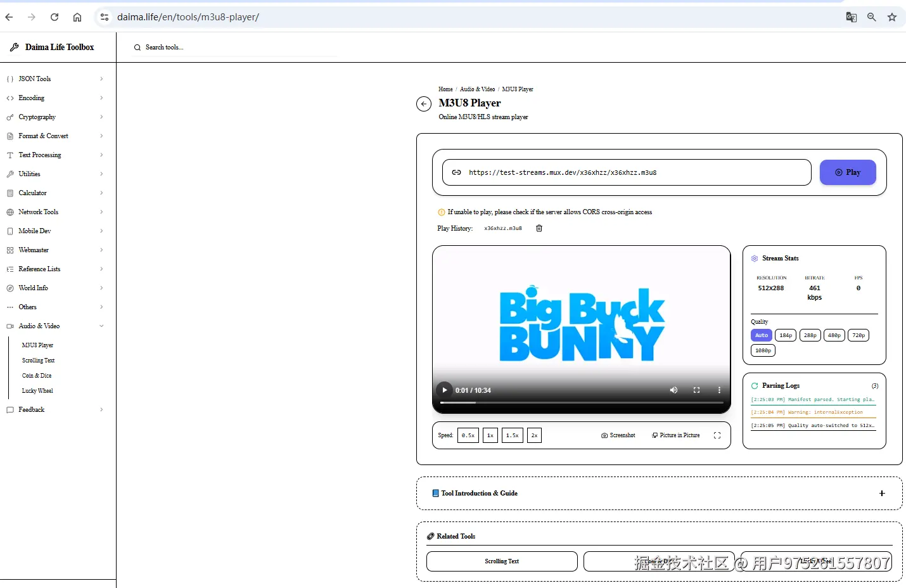Open the Scrolling Text related tool

pyautogui.click(x=502, y=561)
